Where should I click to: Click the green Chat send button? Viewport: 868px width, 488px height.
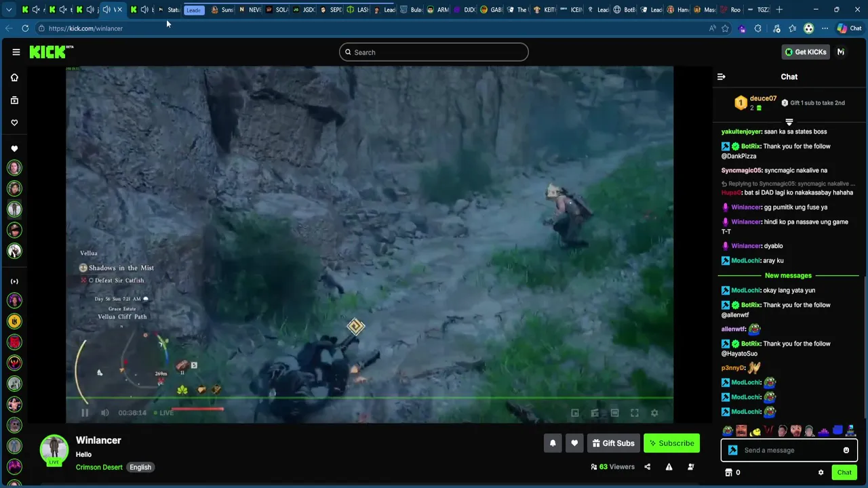click(x=844, y=472)
